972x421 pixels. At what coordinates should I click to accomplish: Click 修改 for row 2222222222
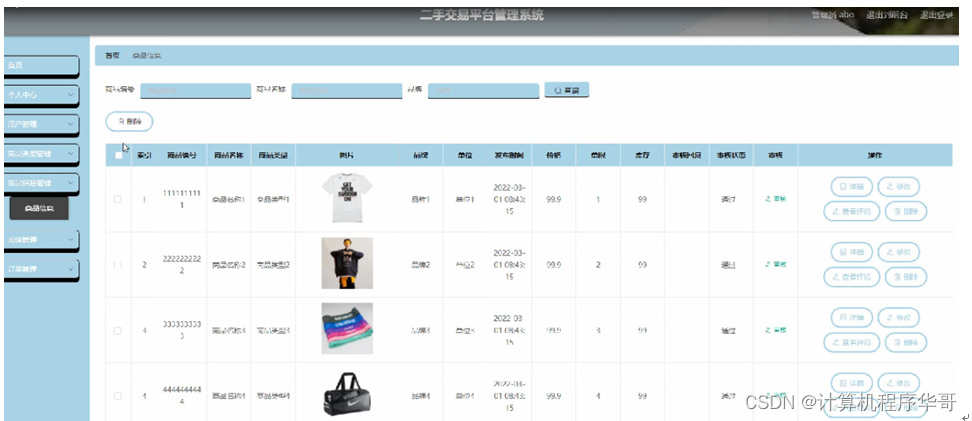[x=899, y=252]
